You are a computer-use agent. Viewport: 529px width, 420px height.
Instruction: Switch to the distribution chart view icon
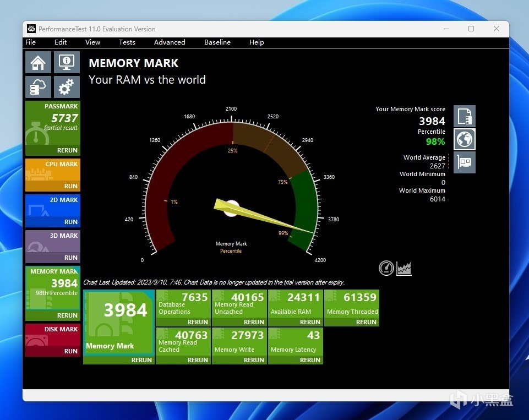click(x=404, y=268)
